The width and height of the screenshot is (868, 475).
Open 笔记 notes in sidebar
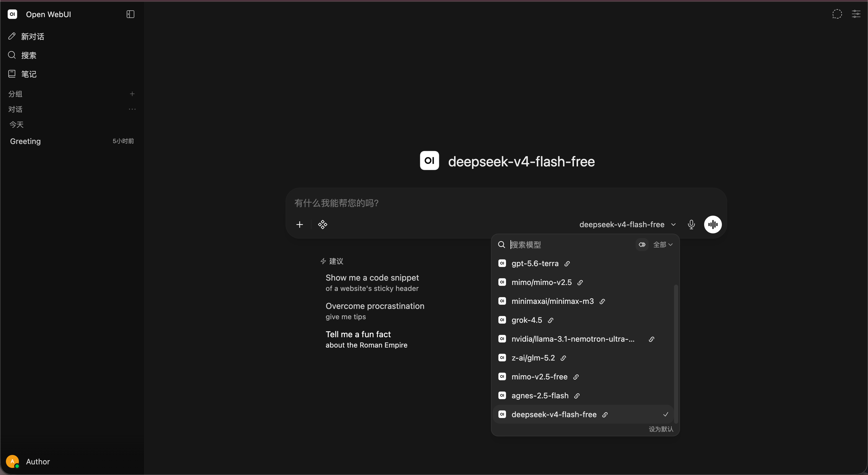click(x=72, y=74)
